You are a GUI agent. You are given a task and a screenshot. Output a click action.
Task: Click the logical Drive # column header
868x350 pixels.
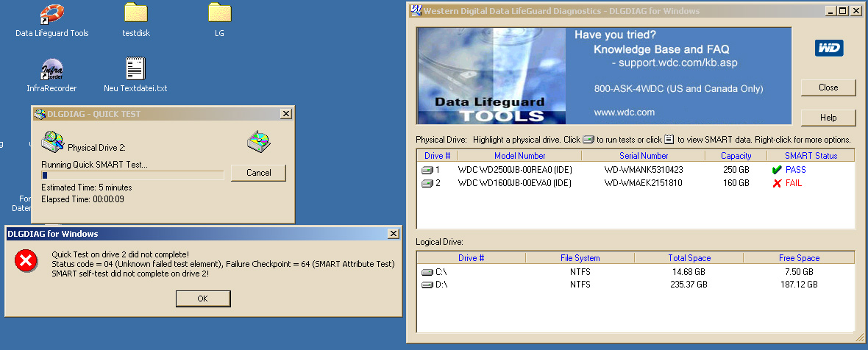[x=471, y=257]
